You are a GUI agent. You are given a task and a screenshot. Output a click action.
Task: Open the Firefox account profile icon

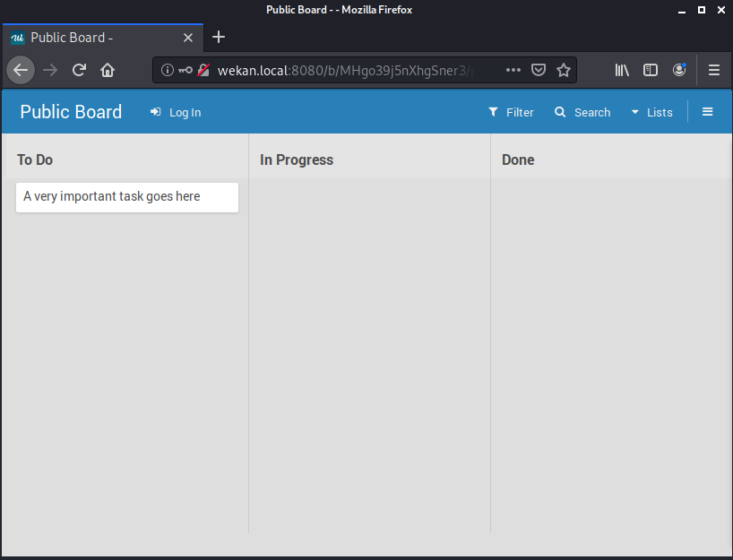(679, 70)
